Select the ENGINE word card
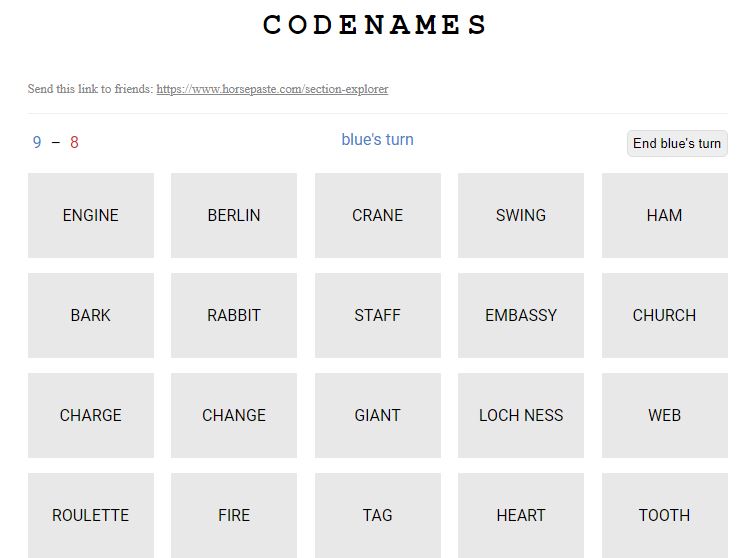 pyautogui.click(x=91, y=215)
